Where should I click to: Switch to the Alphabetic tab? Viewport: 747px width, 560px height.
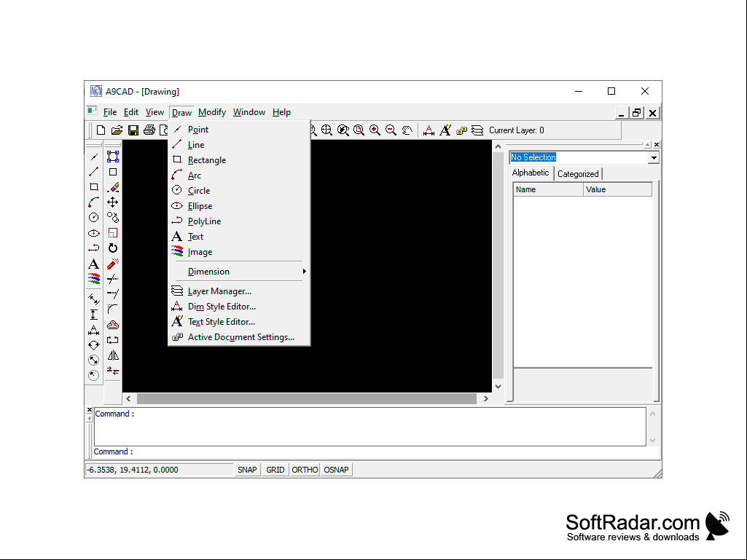click(531, 173)
